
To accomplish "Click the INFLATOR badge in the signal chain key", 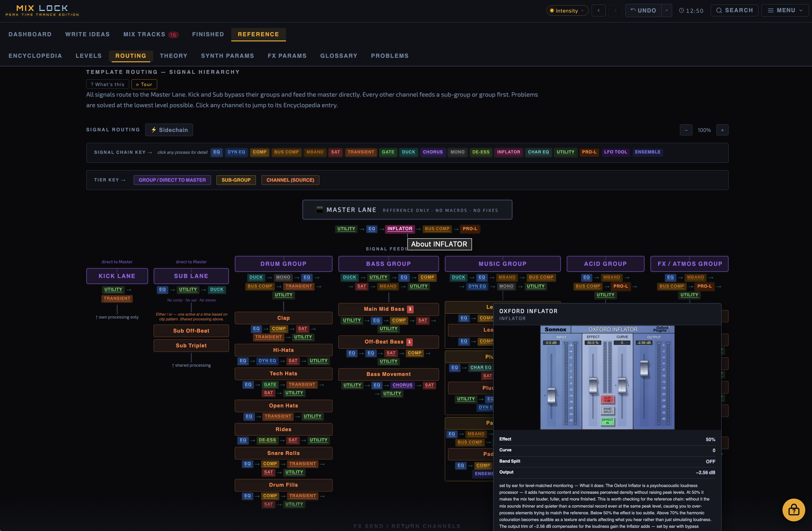I will (x=508, y=152).
